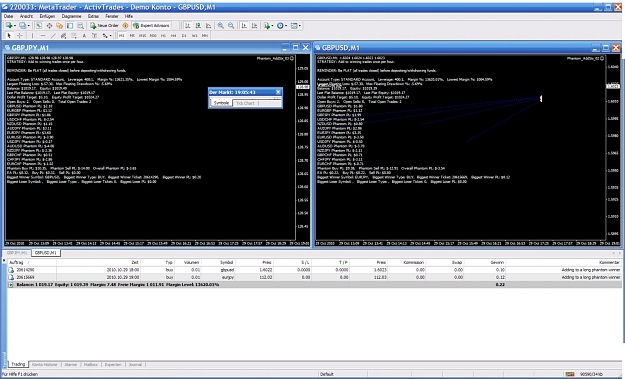Open the new chart toolbar icon
Screen dimensions: 625x379
pyautogui.click(x=8, y=26)
